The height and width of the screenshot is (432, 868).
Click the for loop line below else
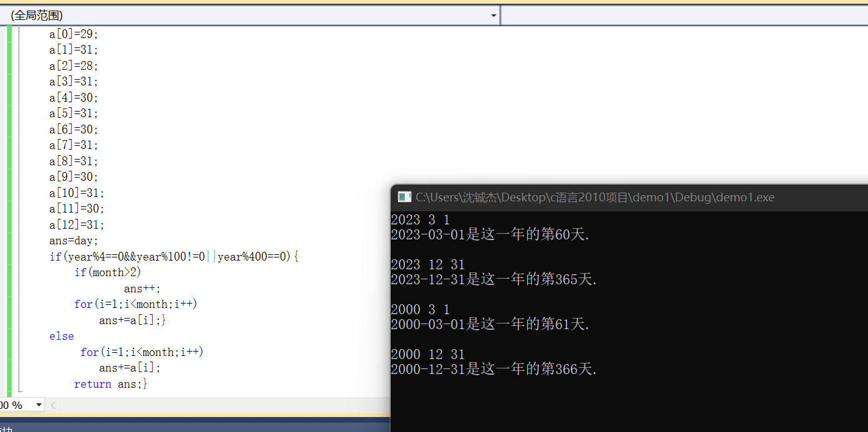click(x=142, y=352)
